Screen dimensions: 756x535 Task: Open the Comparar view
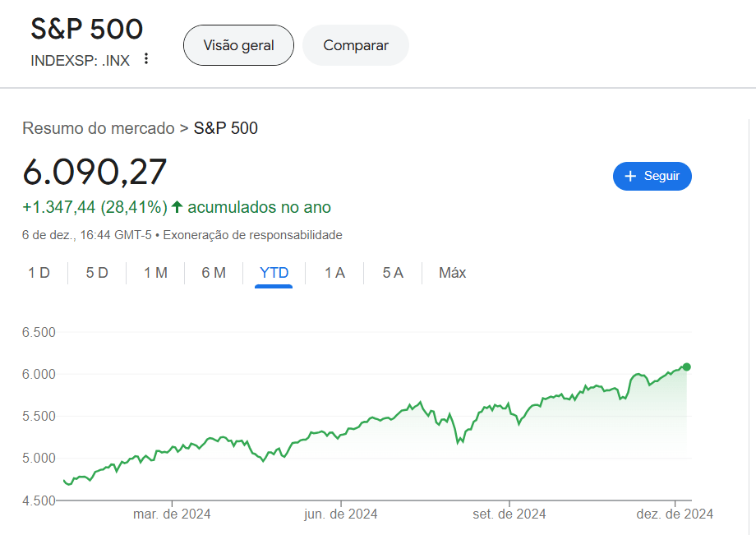[356, 45]
